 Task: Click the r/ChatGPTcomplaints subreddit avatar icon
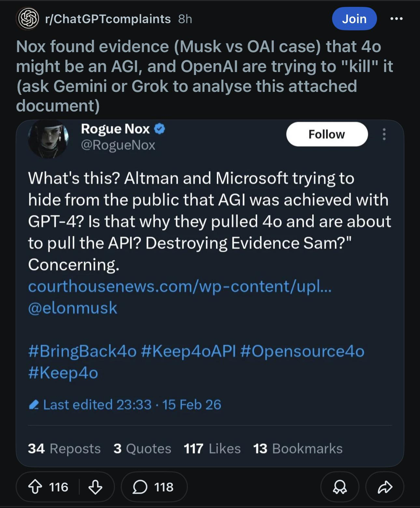click(28, 19)
